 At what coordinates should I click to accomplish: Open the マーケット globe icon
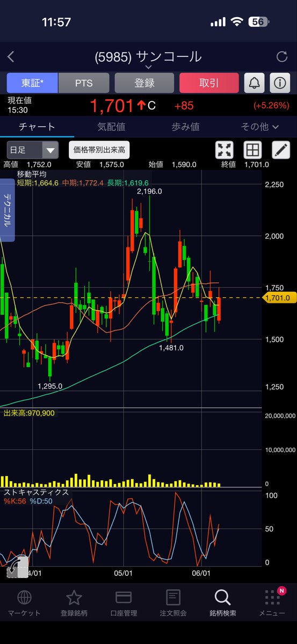(x=24, y=597)
